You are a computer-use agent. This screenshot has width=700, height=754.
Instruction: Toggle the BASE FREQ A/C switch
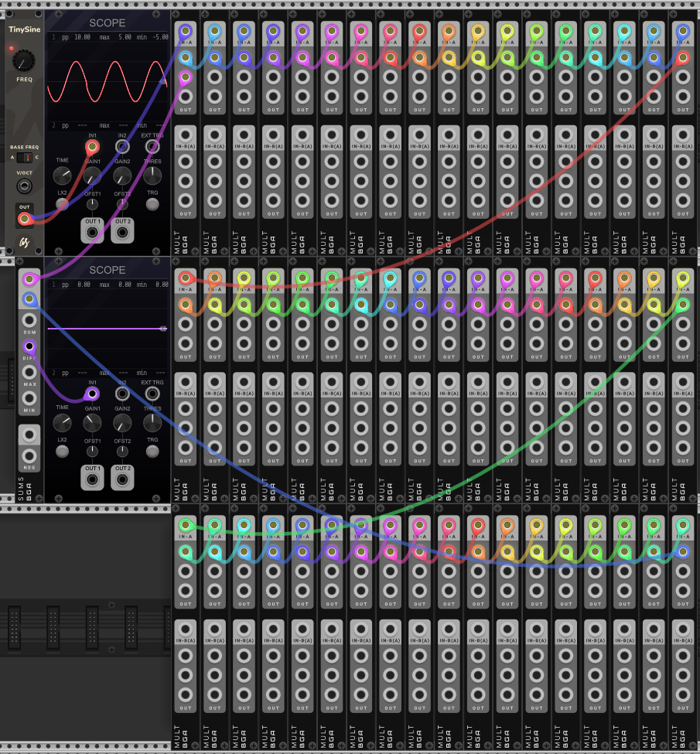point(25,157)
